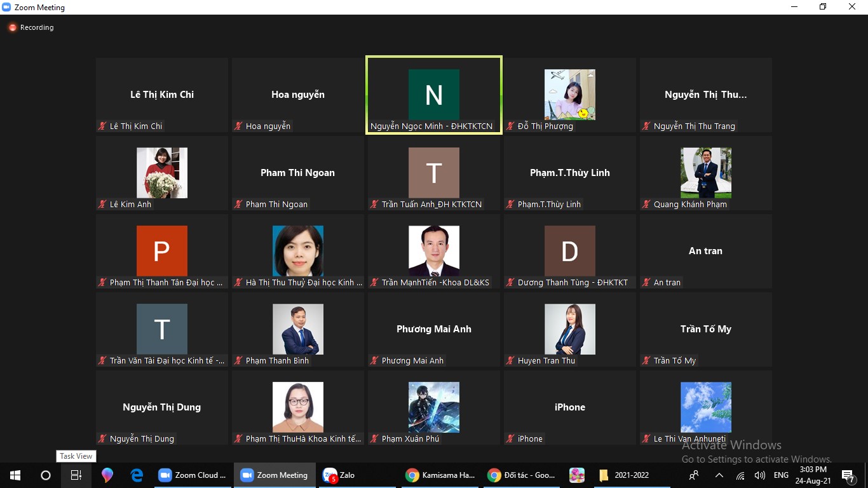This screenshot has width=868, height=488.
Task: Switch to the Đối tác Chrome window
Action: coord(522,475)
